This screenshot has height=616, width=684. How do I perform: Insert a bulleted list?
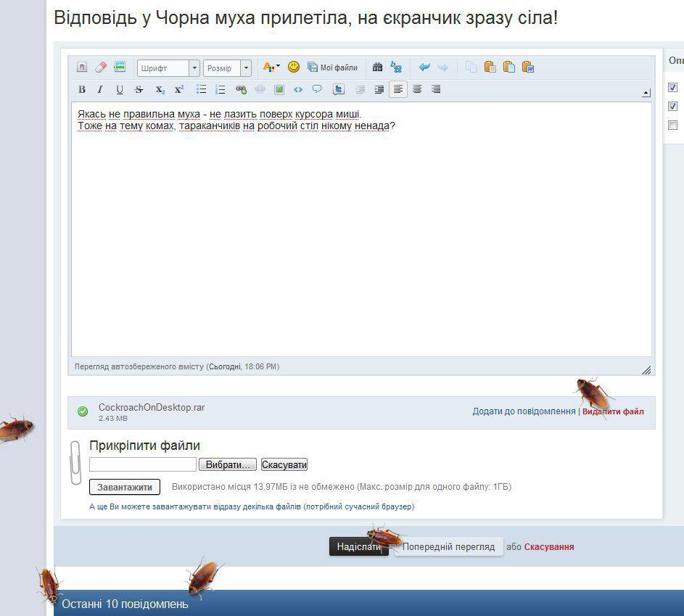pyautogui.click(x=202, y=90)
